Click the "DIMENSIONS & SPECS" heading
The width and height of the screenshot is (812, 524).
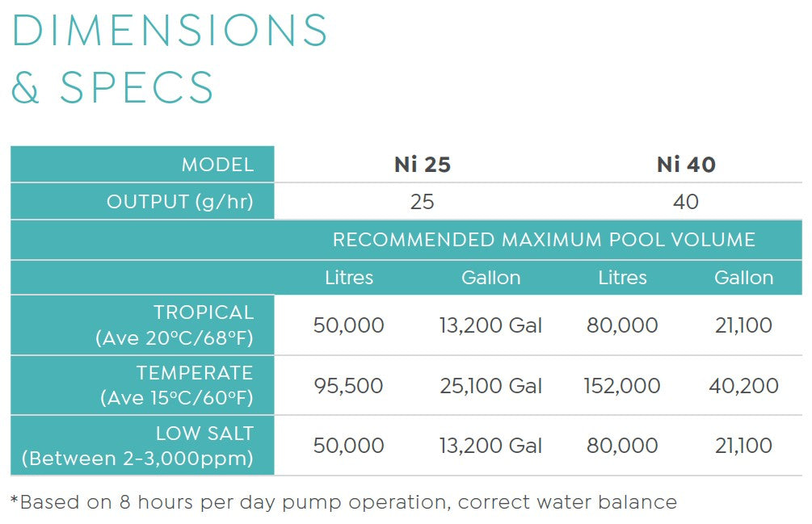170,59
